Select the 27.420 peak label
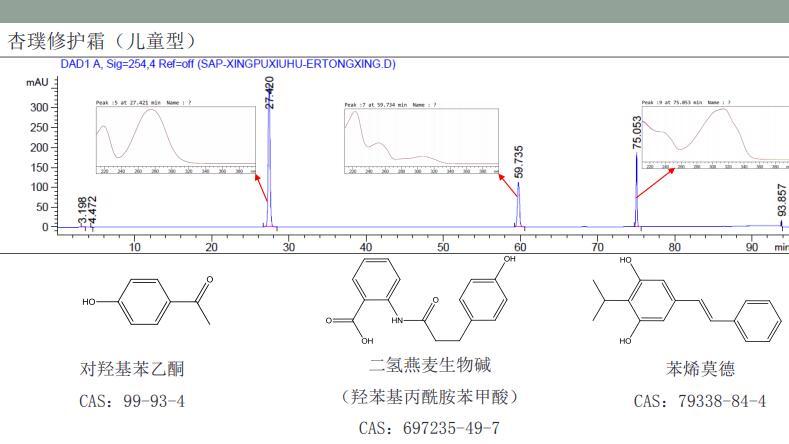Image resolution: width=789 pixels, height=444 pixels. point(270,93)
